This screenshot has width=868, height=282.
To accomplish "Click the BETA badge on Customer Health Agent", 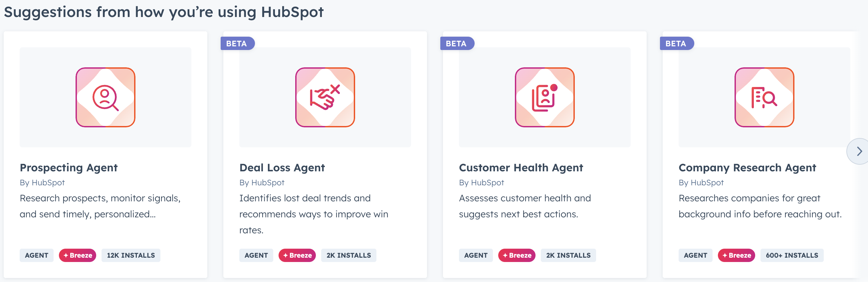I will tap(457, 44).
